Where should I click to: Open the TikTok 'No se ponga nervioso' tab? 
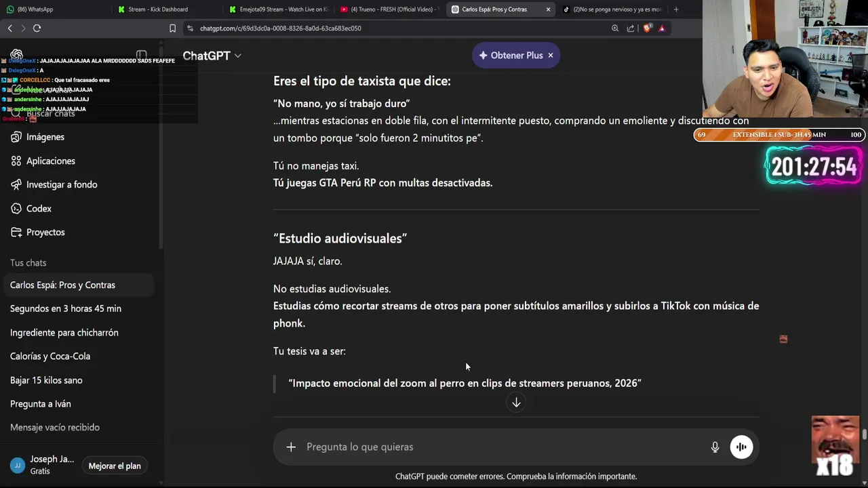point(612,9)
